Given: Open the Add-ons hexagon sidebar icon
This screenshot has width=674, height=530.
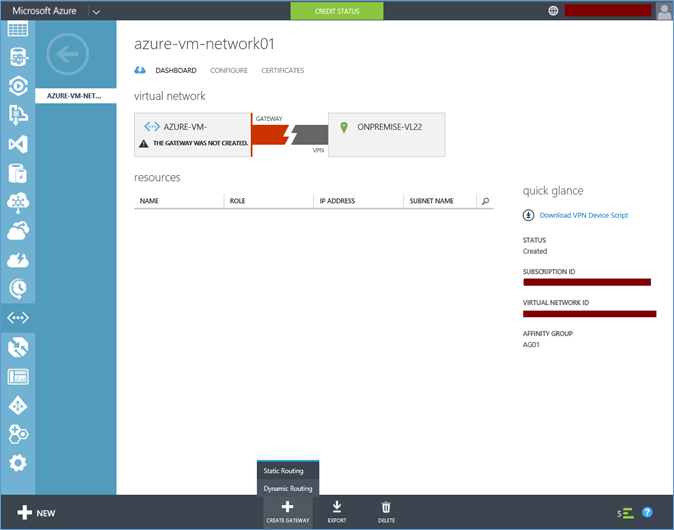Looking at the screenshot, I should [x=18, y=434].
